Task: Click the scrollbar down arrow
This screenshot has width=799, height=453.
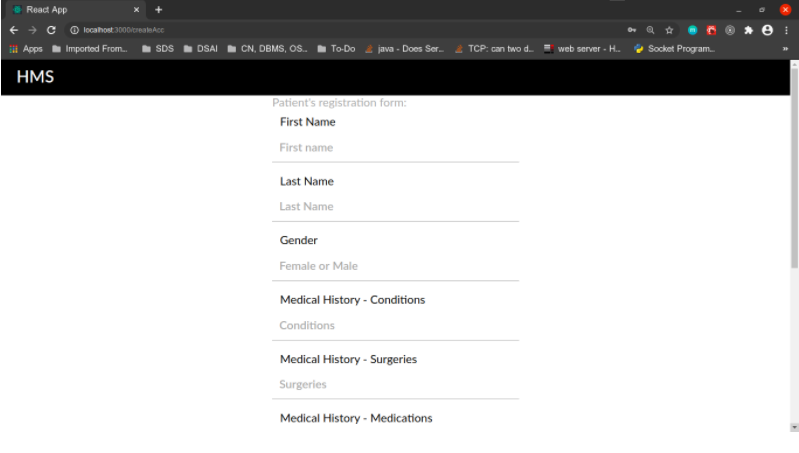Action: pyautogui.click(x=794, y=428)
